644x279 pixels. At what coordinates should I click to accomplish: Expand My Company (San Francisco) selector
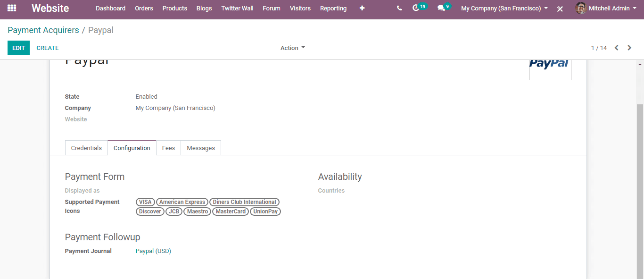(504, 8)
